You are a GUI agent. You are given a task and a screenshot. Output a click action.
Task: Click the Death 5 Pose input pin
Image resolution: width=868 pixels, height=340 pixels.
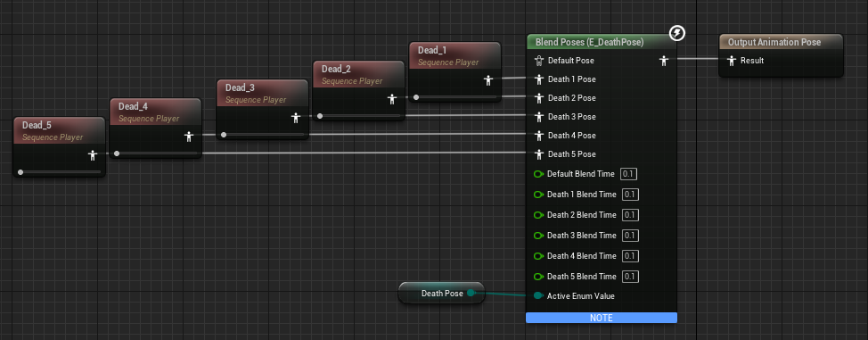(538, 153)
